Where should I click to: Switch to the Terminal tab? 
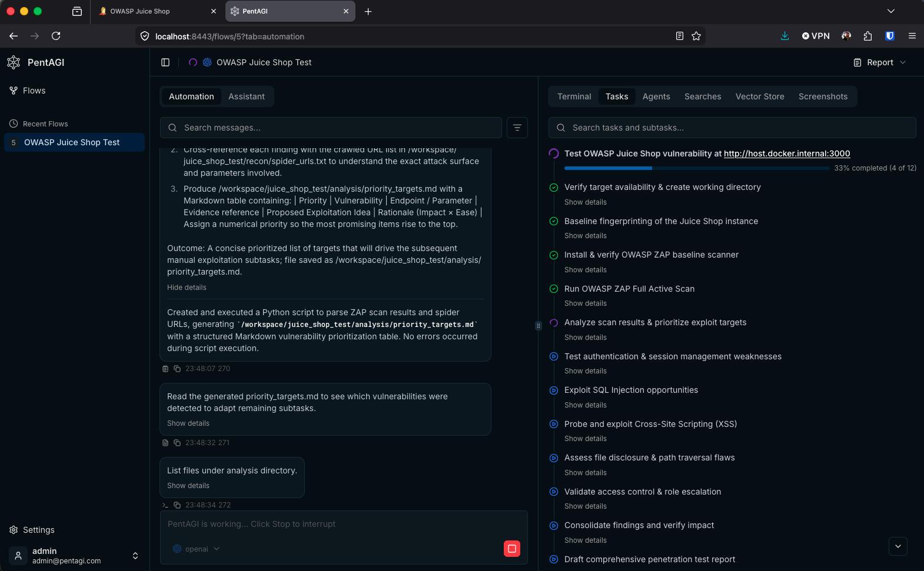tap(574, 96)
